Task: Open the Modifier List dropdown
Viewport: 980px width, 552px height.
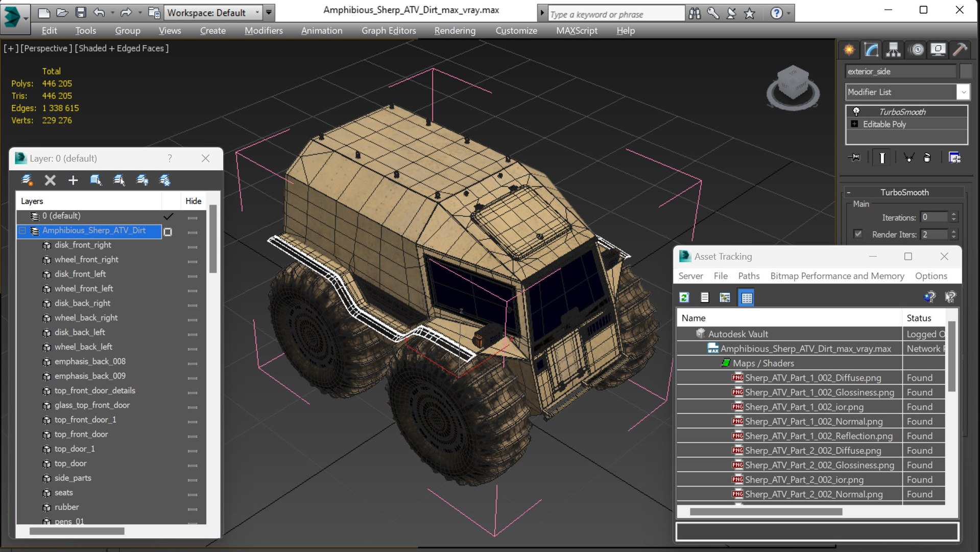Action: pyautogui.click(x=963, y=92)
